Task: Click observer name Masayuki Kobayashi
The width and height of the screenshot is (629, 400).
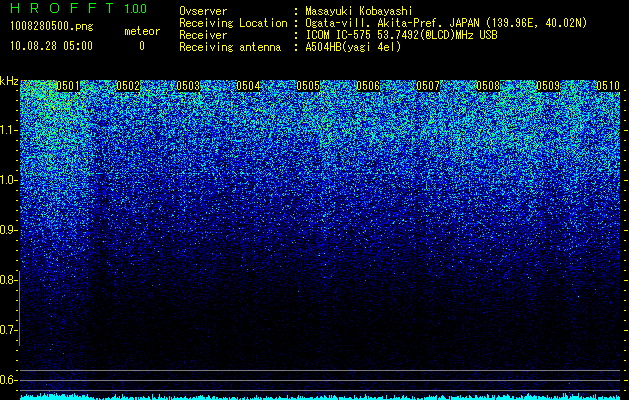Action: (359, 11)
